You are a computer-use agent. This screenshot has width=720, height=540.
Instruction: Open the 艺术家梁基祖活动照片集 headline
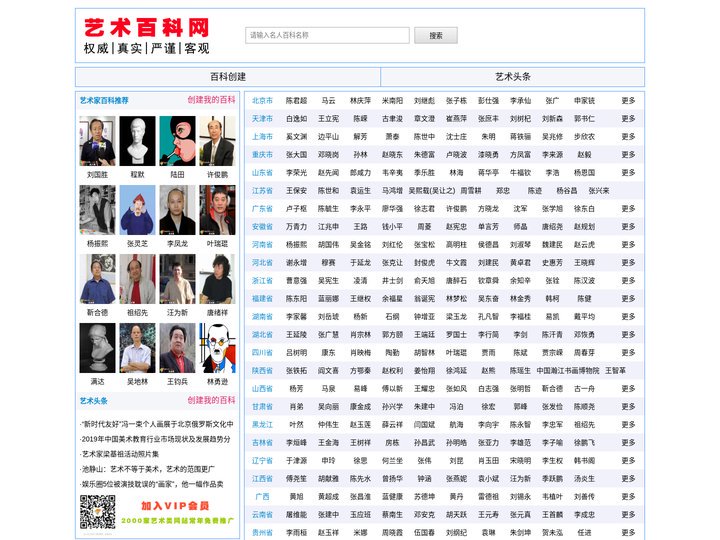click(x=119, y=454)
